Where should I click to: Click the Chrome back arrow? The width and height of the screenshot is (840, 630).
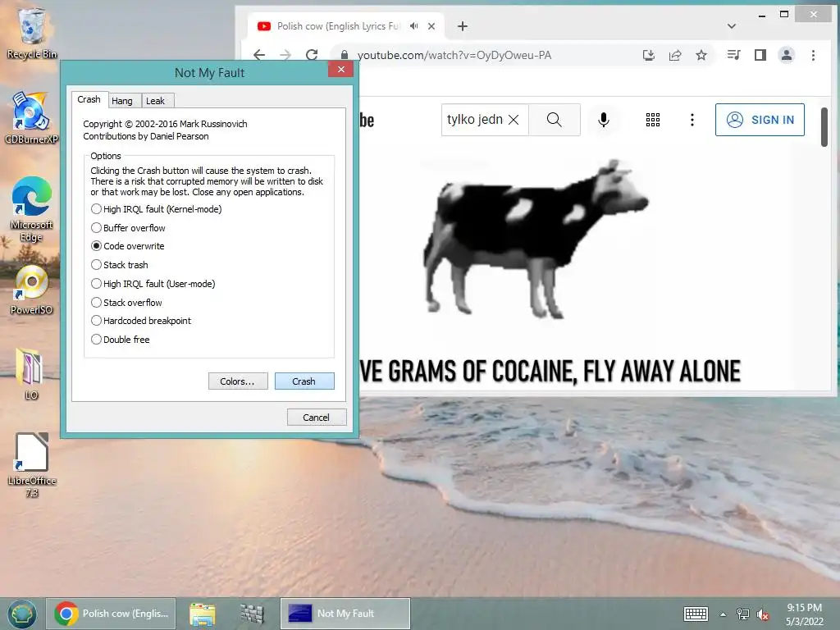259,55
